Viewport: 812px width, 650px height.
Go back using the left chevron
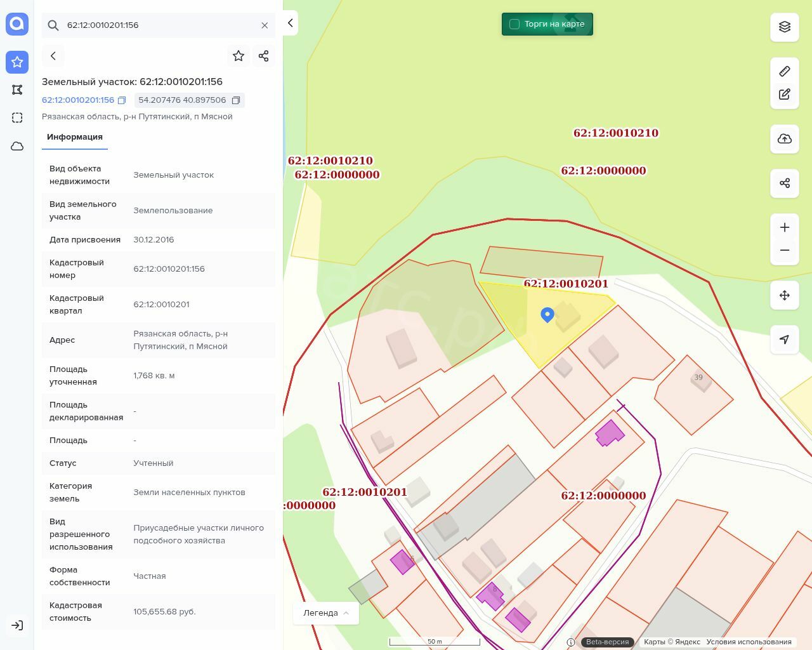(53, 56)
